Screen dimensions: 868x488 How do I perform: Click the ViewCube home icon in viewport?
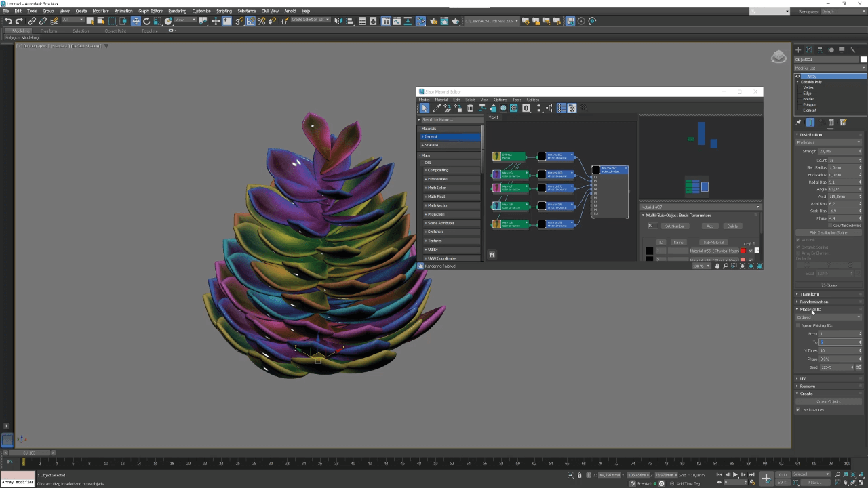tap(778, 57)
